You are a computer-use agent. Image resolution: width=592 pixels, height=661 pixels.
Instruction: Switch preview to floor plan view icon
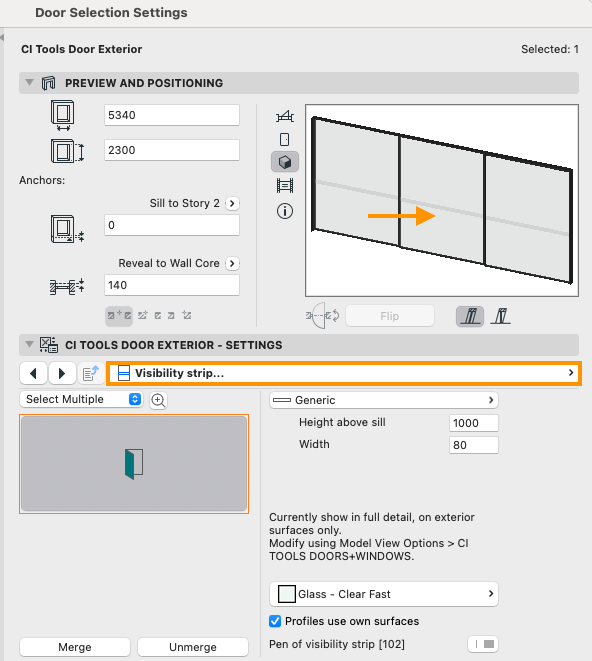[285, 116]
